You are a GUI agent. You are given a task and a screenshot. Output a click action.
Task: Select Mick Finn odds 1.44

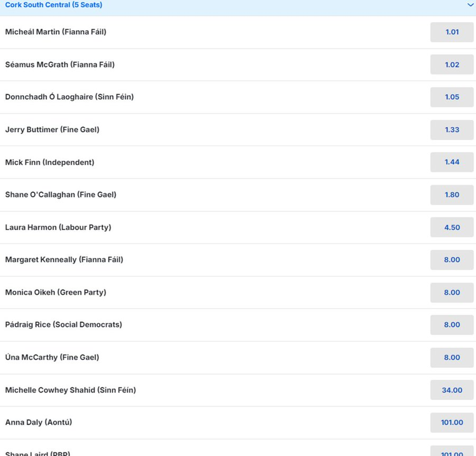[x=452, y=162]
